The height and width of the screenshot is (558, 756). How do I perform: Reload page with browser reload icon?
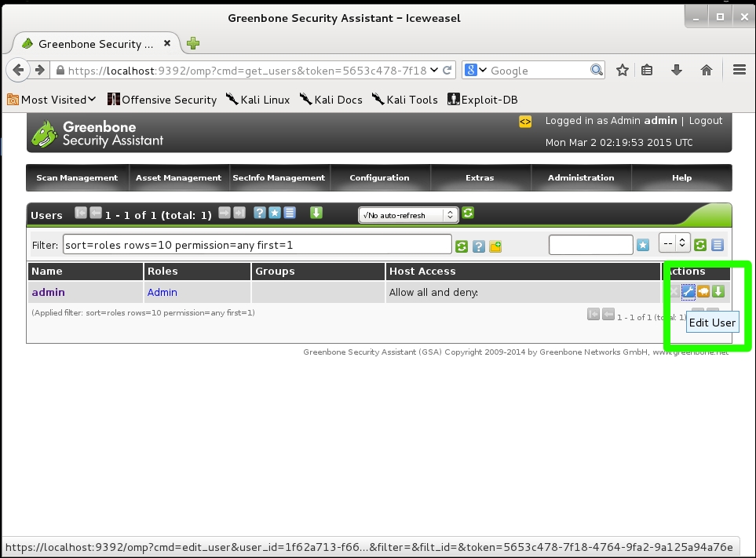coord(447,70)
